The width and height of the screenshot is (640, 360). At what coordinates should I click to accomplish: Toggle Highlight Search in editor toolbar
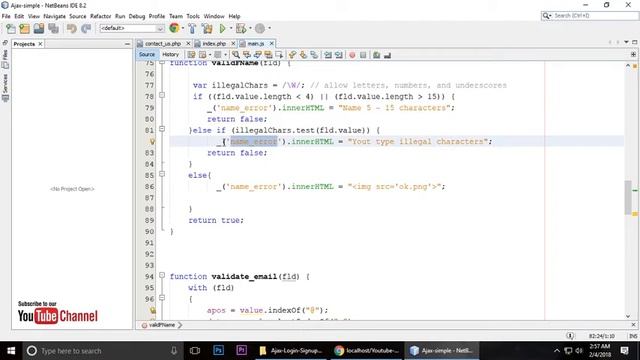(268, 55)
